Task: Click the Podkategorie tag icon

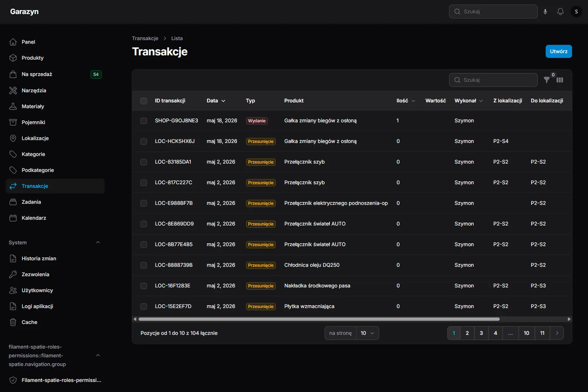Action: click(x=13, y=170)
